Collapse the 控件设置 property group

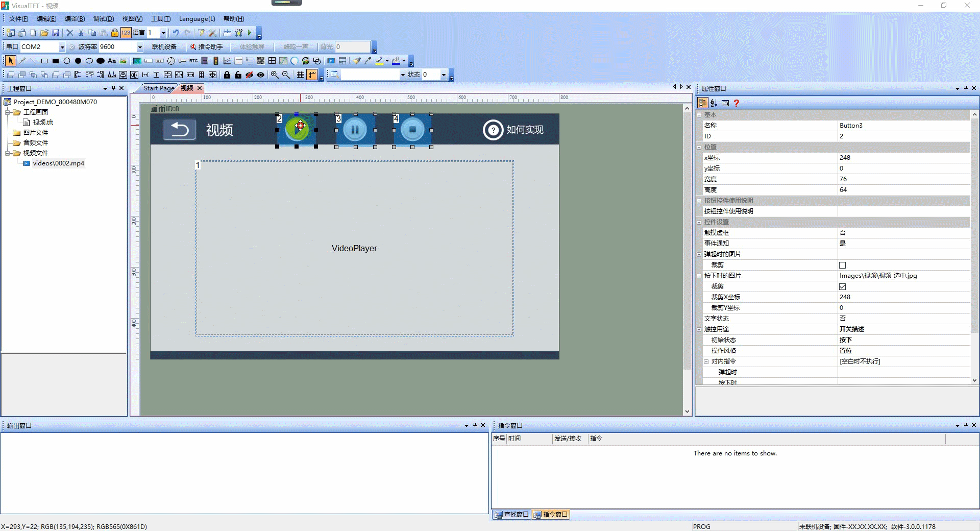point(699,222)
